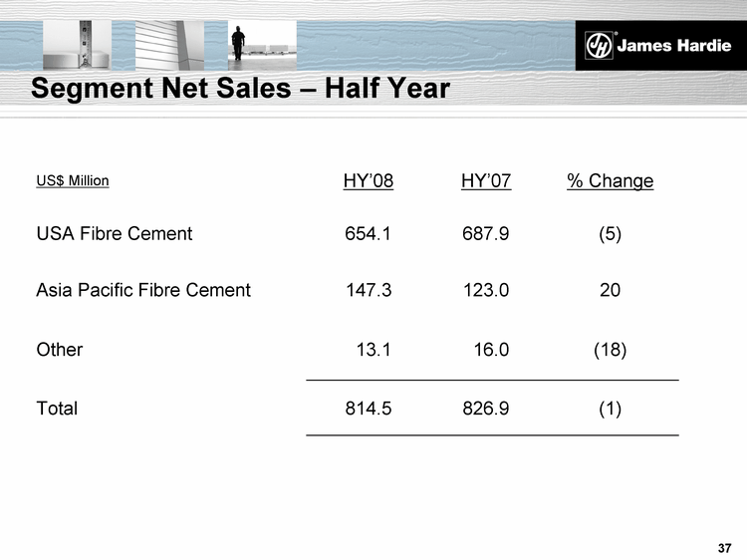The image size is (747, 560).
Task: Click the JH circular logo icon
Action: (x=600, y=47)
